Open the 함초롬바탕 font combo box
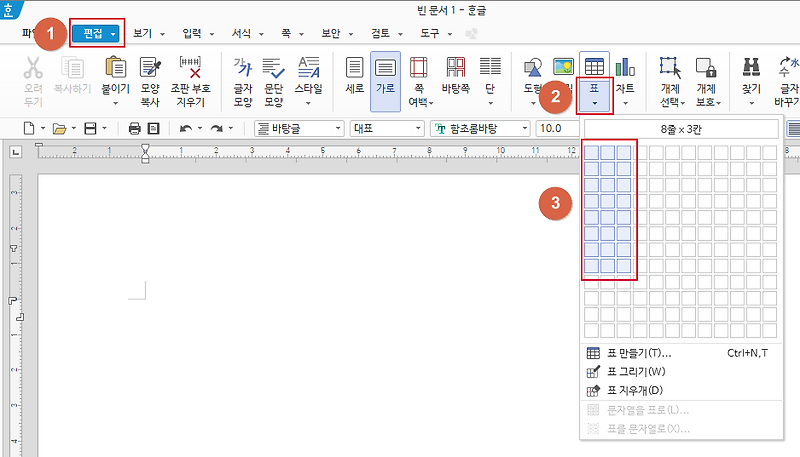800x457 pixels. point(481,129)
